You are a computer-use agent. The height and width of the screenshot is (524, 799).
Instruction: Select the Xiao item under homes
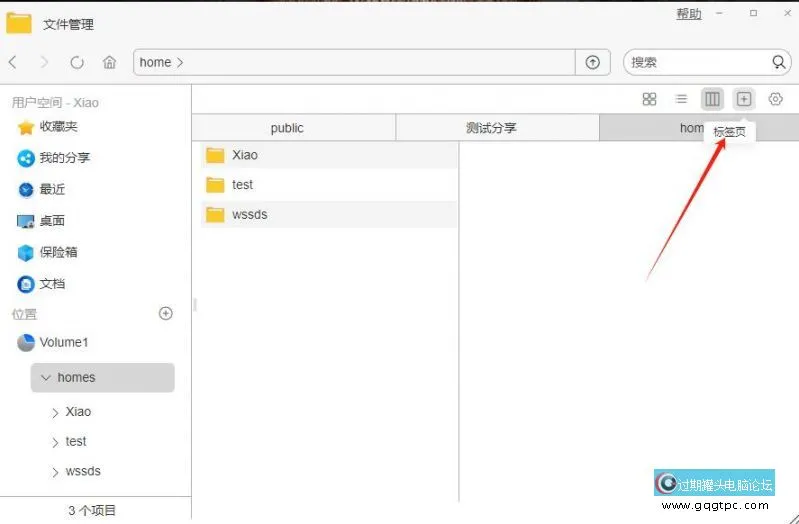78,412
